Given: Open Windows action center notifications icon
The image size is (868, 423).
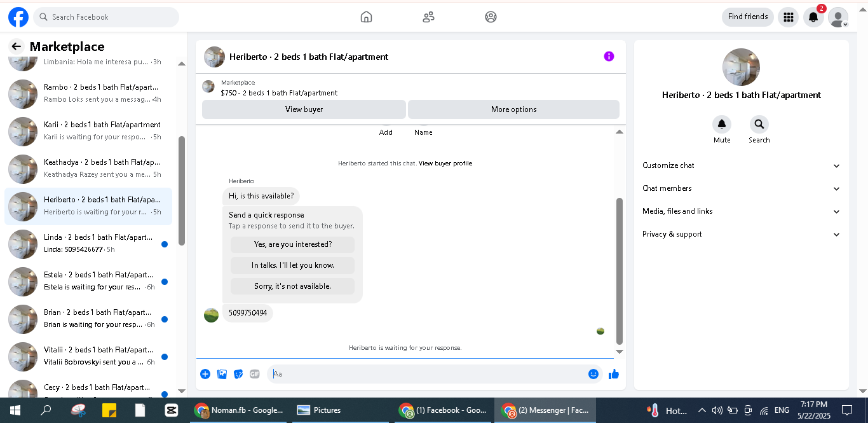Looking at the screenshot, I should (846, 410).
